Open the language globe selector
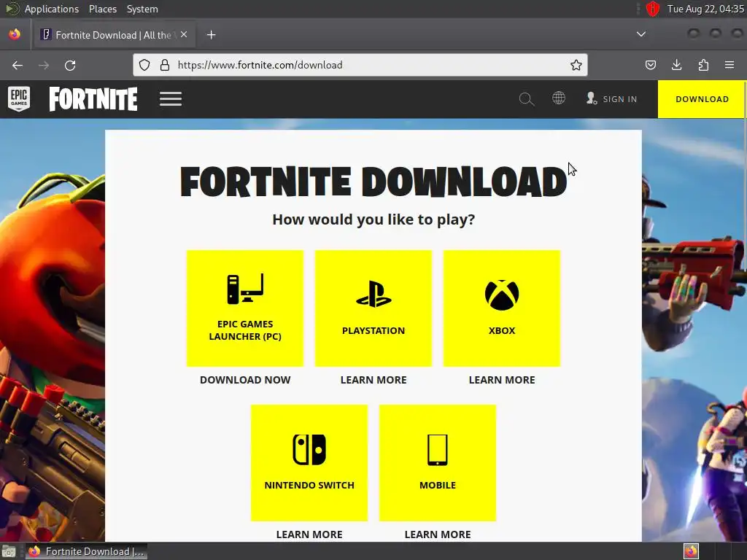The image size is (747, 560). 559,98
